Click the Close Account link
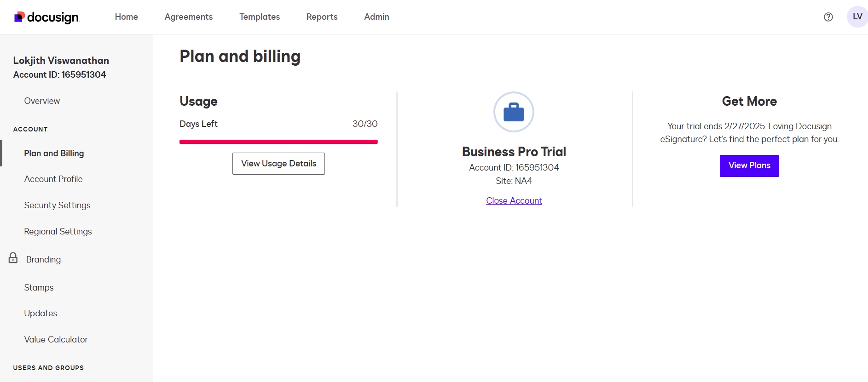 point(514,201)
